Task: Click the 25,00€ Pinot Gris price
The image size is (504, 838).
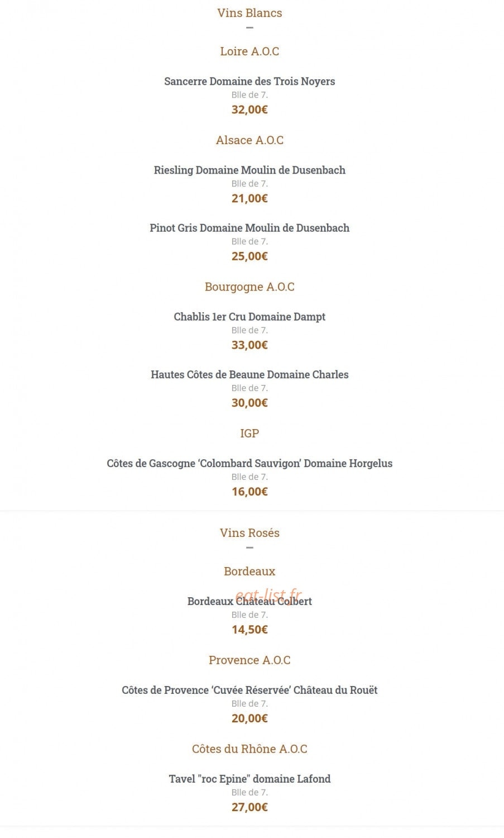Action: click(x=249, y=256)
